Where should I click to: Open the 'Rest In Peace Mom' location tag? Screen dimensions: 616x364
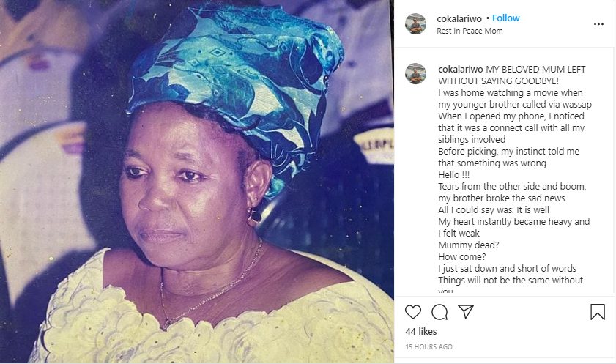click(x=470, y=31)
